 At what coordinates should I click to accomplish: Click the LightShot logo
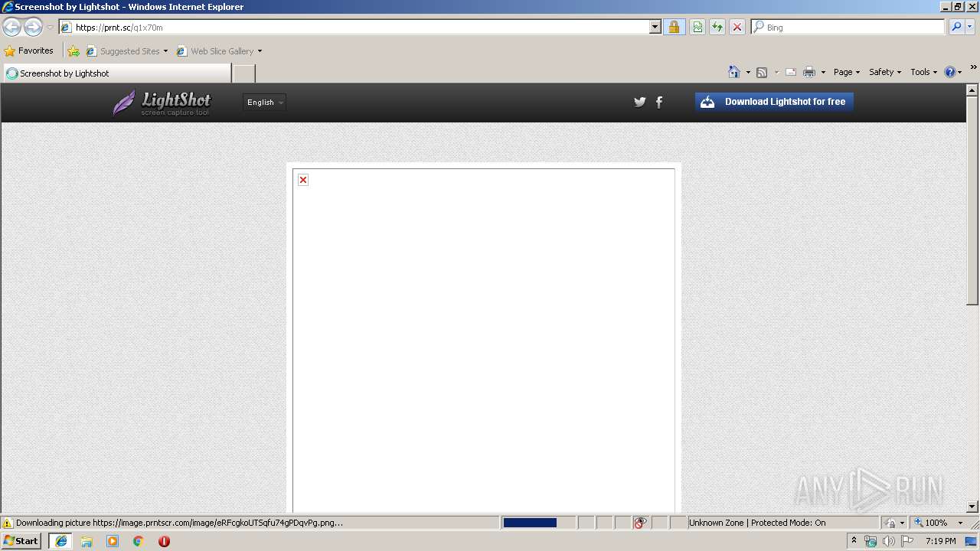(162, 103)
